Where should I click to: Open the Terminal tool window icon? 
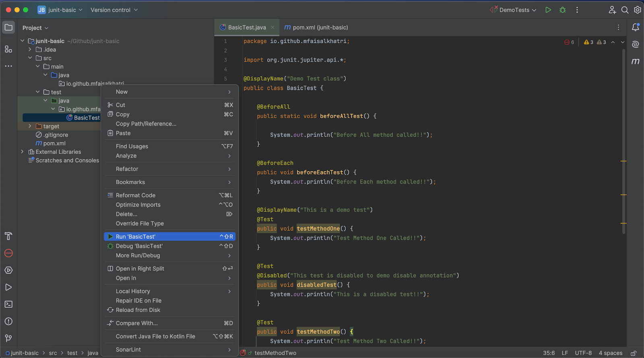click(8, 304)
